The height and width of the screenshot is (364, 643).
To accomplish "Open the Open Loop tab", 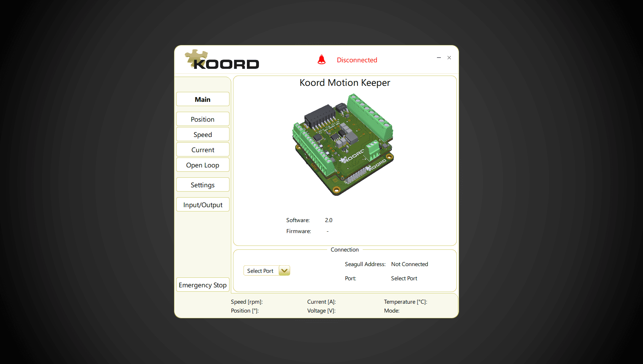I will click(x=203, y=165).
